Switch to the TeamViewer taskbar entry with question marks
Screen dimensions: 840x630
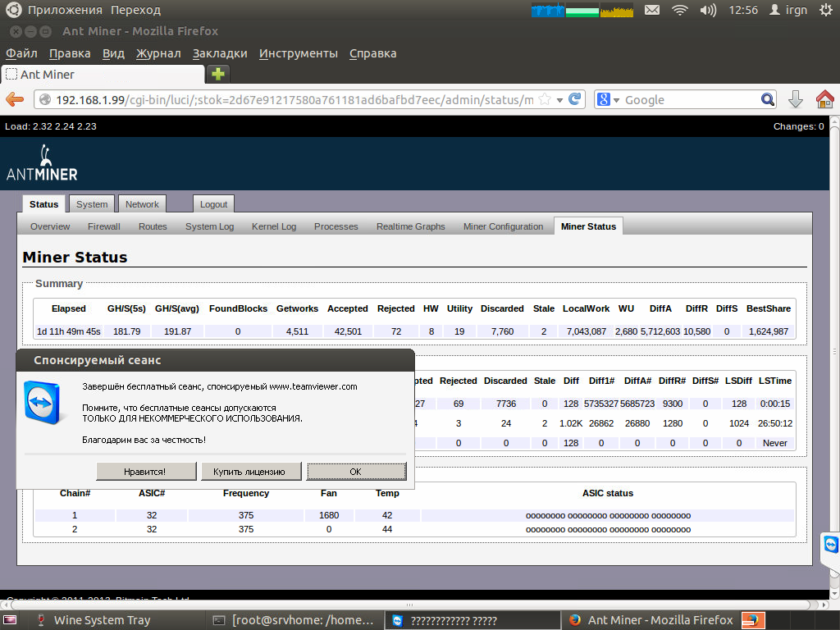(x=472, y=620)
